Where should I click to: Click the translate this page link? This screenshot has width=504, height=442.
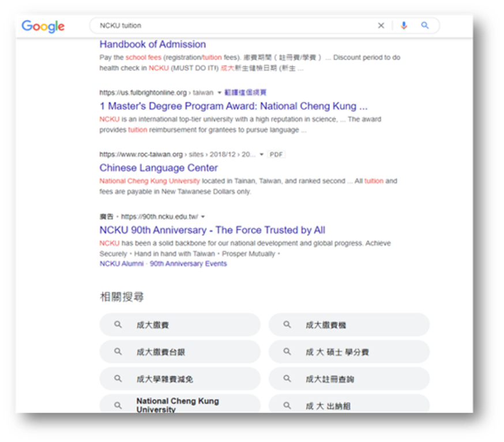tap(245, 93)
